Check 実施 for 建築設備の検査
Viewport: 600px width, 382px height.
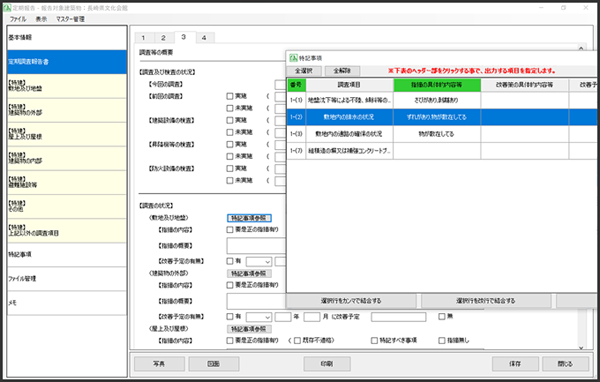pyautogui.click(x=230, y=120)
